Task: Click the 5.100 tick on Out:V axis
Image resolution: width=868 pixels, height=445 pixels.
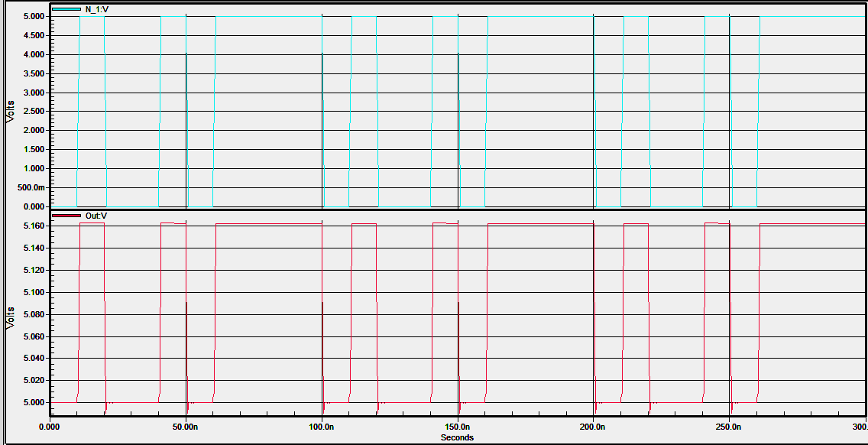Action: click(x=35, y=292)
